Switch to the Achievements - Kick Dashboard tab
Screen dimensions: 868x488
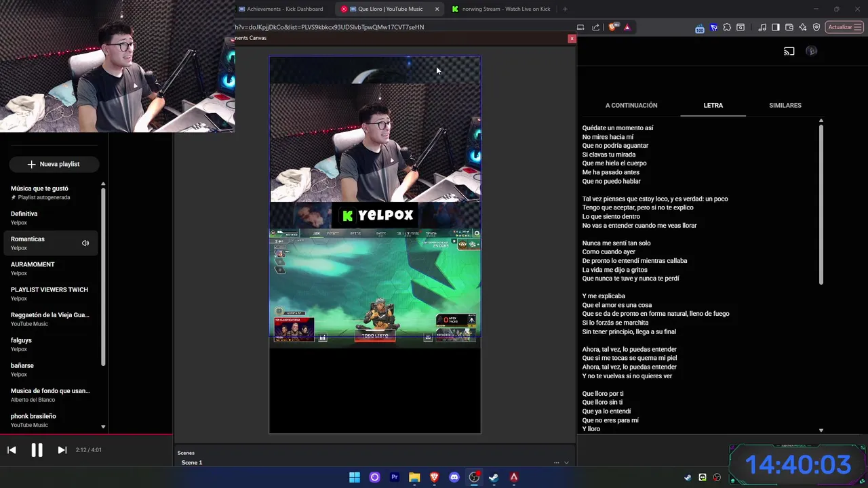coord(281,9)
